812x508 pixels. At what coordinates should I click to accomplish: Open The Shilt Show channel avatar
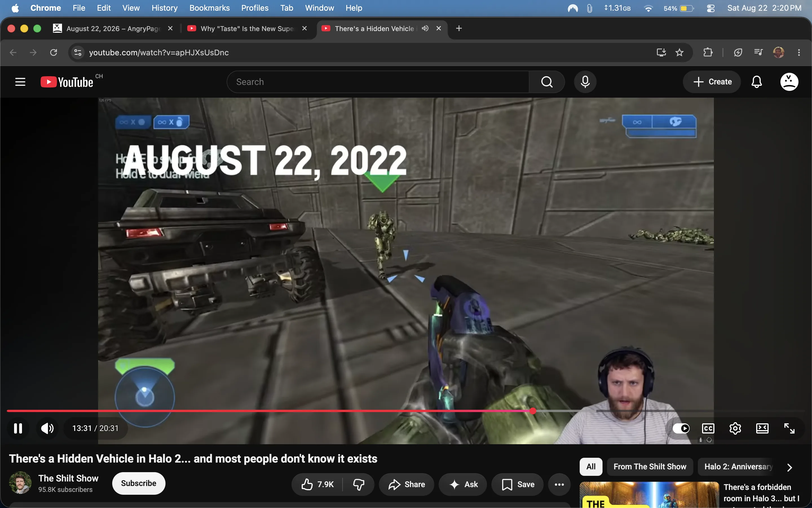20,483
